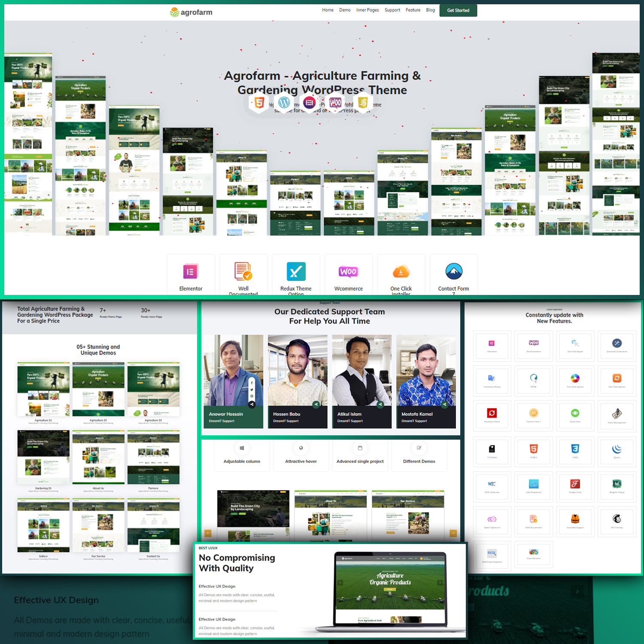The height and width of the screenshot is (644, 644).
Task: Open Anowar Hossain's name link
Action: tap(226, 414)
